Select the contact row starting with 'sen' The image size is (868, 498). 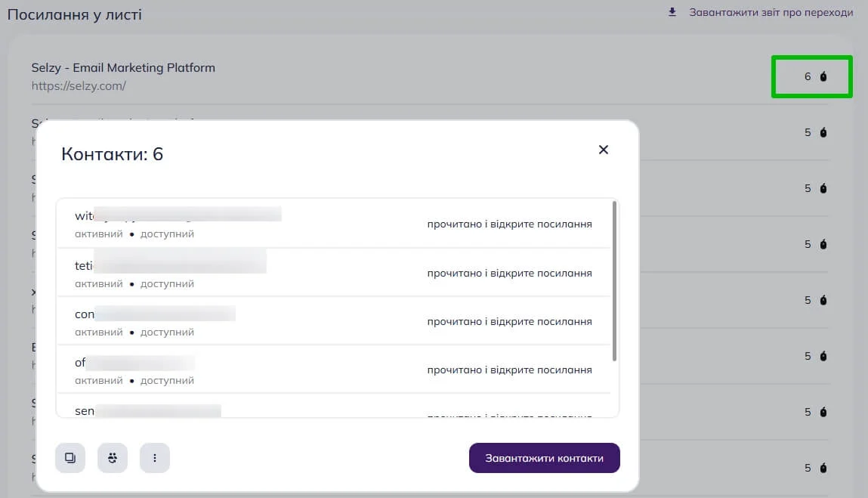tap(334, 406)
